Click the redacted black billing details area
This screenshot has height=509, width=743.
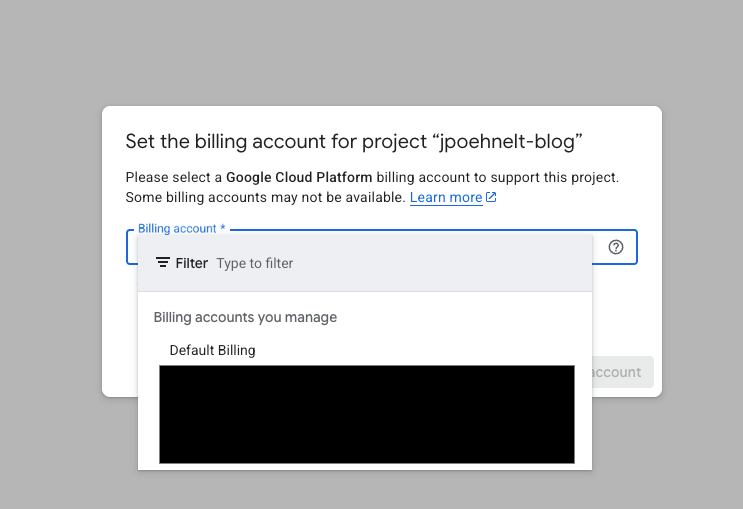pos(366,414)
